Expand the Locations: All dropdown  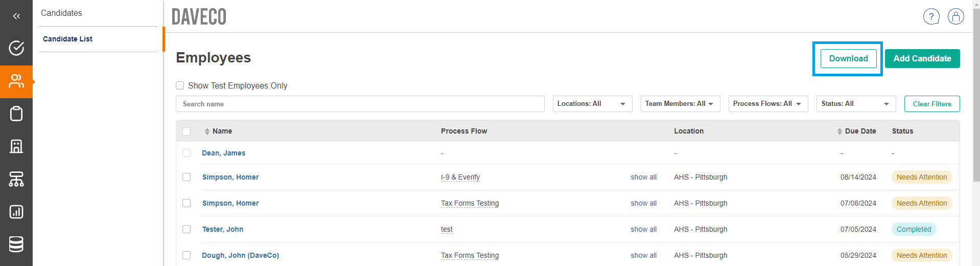pyautogui.click(x=592, y=104)
